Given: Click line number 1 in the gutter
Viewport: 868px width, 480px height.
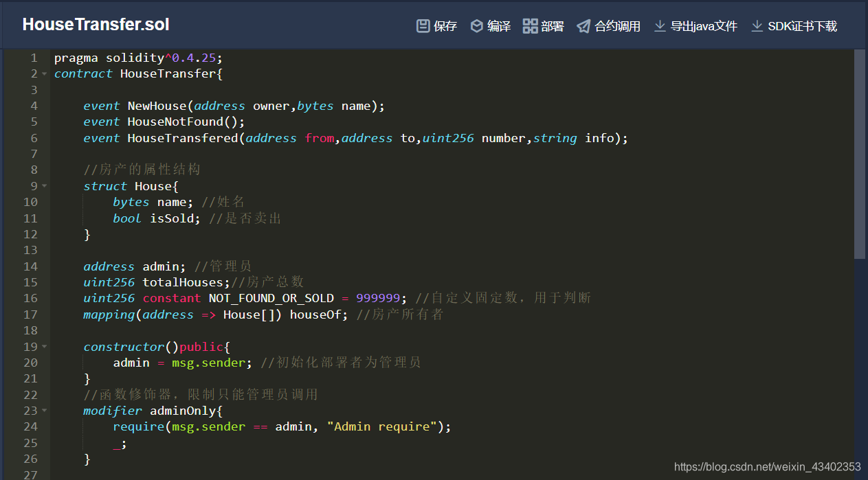Looking at the screenshot, I should pos(34,58).
